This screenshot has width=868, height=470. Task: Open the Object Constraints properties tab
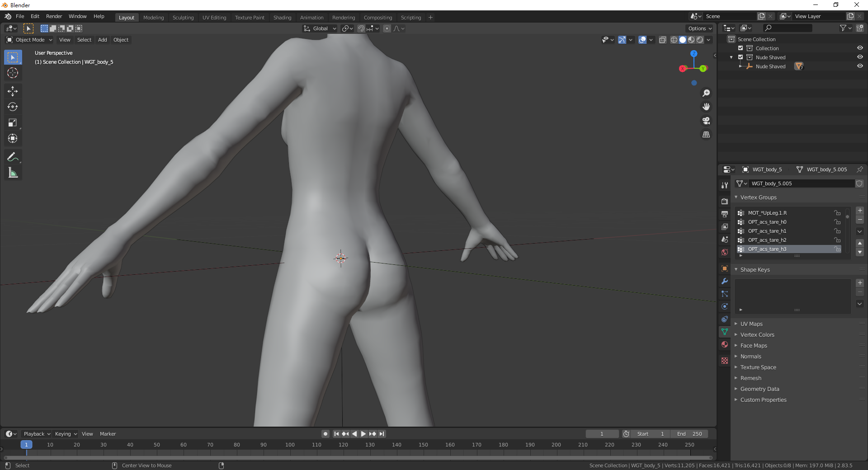click(x=725, y=319)
